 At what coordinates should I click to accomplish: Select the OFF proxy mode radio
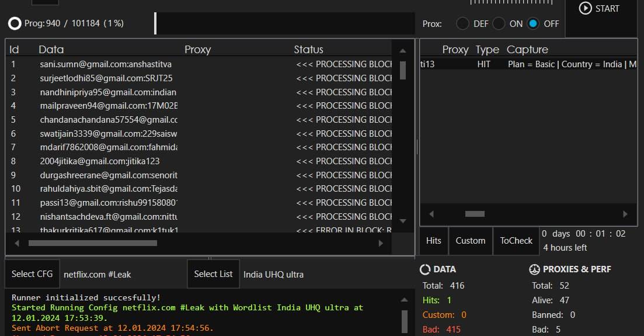[x=533, y=23]
